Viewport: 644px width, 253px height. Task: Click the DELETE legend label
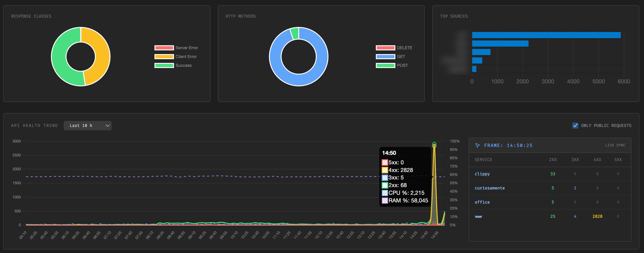point(405,48)
